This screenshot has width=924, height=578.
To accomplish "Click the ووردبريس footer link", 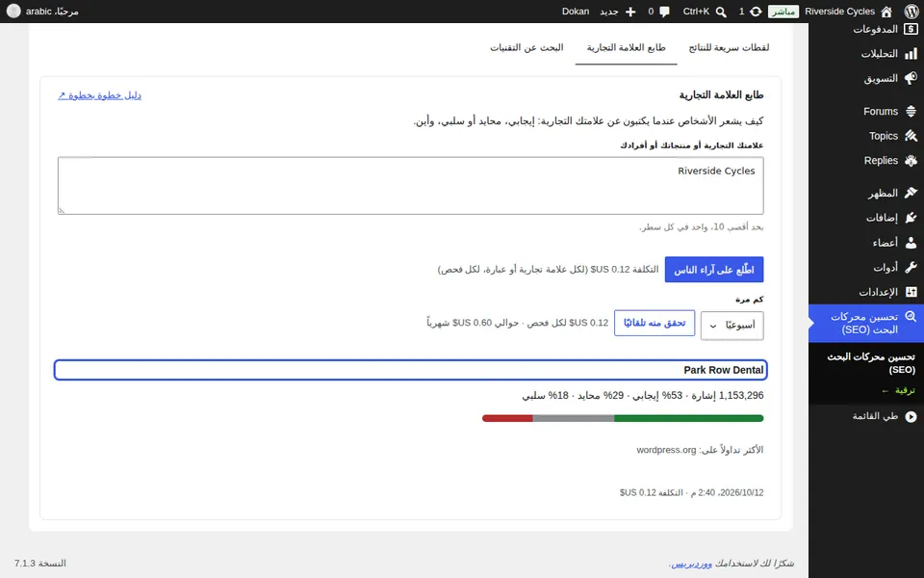I will (x=692, y=564).
